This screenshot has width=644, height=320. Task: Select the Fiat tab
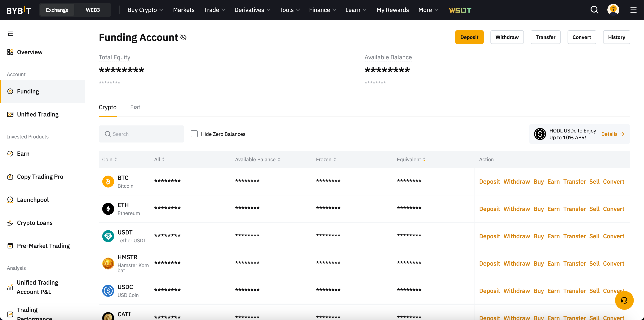(x=135, y=107)
